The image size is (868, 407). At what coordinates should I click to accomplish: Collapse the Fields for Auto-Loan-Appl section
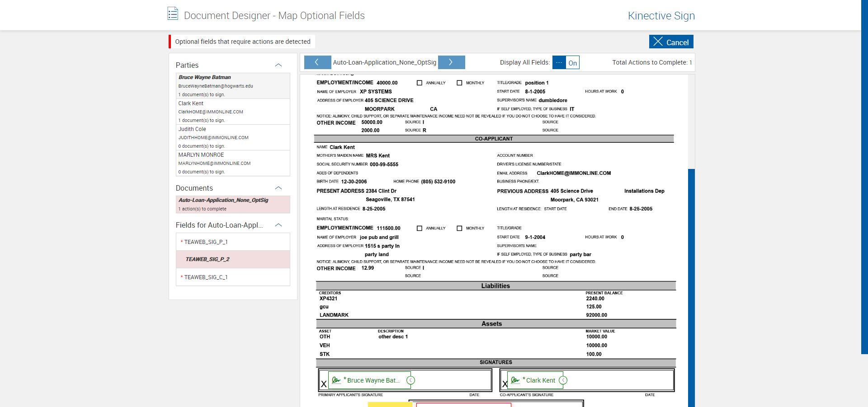278,225
